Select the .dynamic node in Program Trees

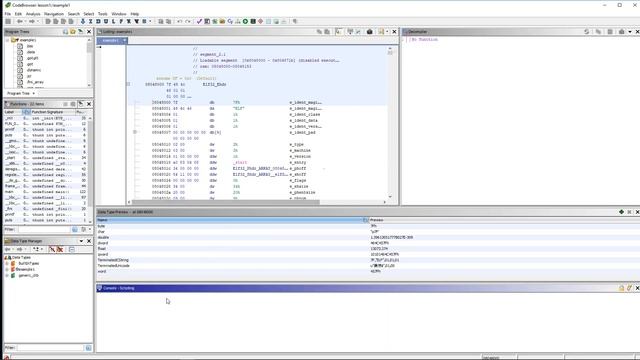tap(34, 70)
